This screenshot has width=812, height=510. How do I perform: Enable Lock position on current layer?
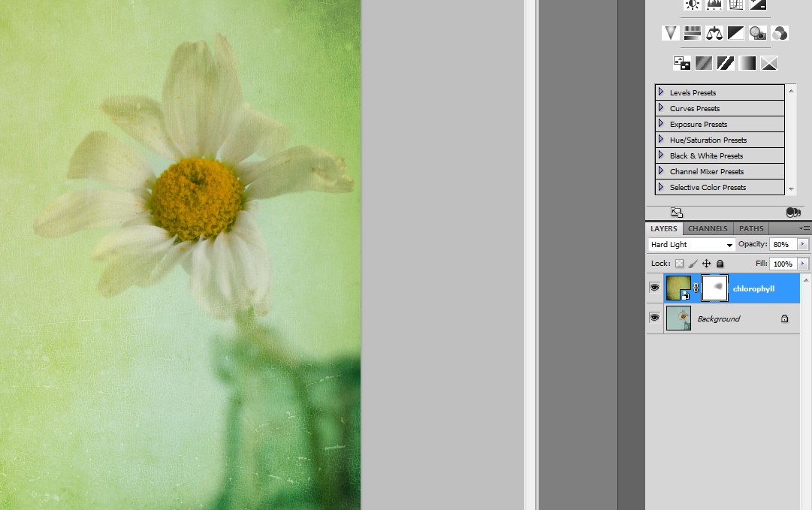[705, 264]
